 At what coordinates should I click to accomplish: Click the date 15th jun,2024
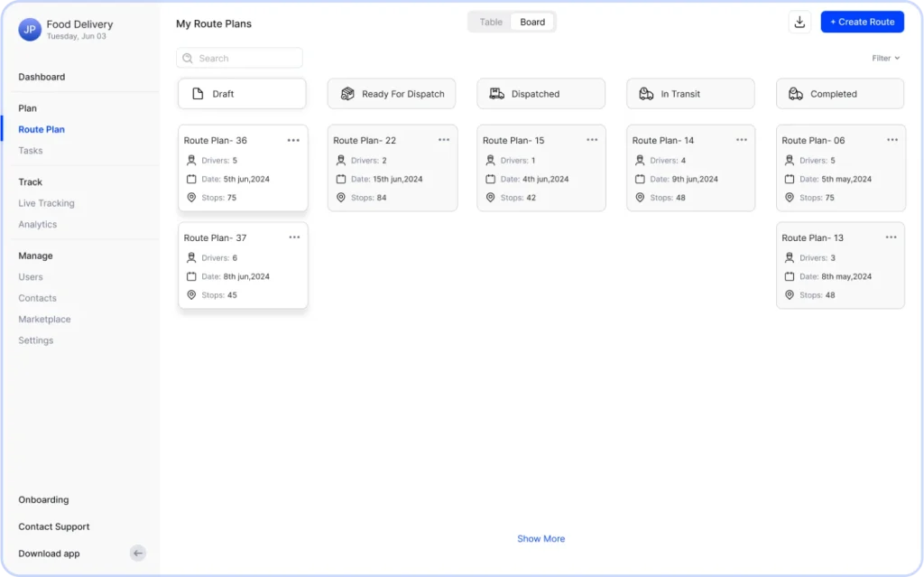pos(398,179)
